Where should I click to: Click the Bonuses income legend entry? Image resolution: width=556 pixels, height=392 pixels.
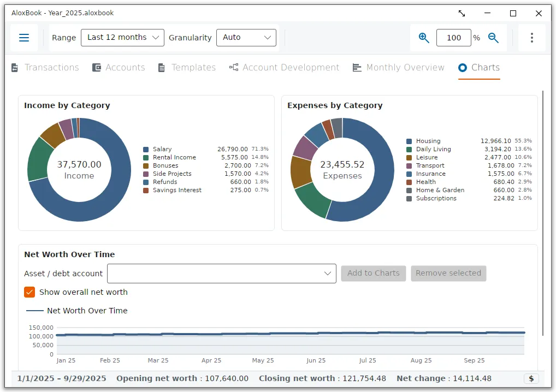click(x=206, y=165)
